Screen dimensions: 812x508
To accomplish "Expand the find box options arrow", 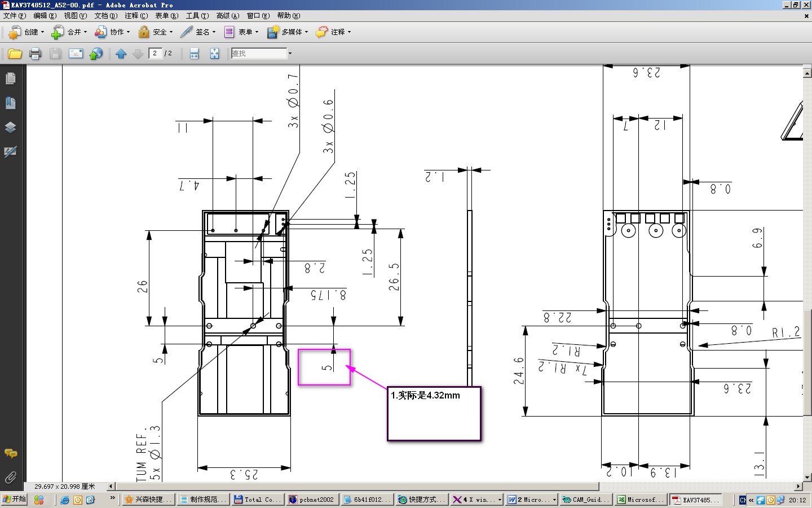I will point(290,54).
